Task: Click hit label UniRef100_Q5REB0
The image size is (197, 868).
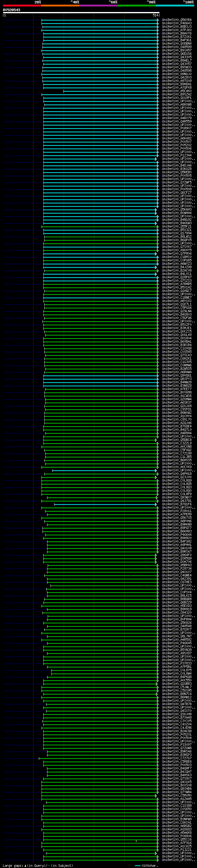Action: 177,172
